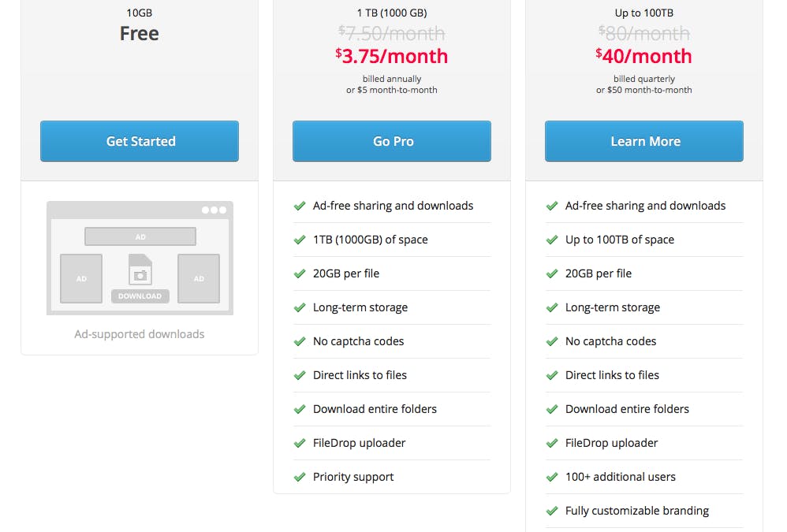Click the checkmark next to 100+ additional users
Viewport: 787px width, 532px height.
coord(552,477)
